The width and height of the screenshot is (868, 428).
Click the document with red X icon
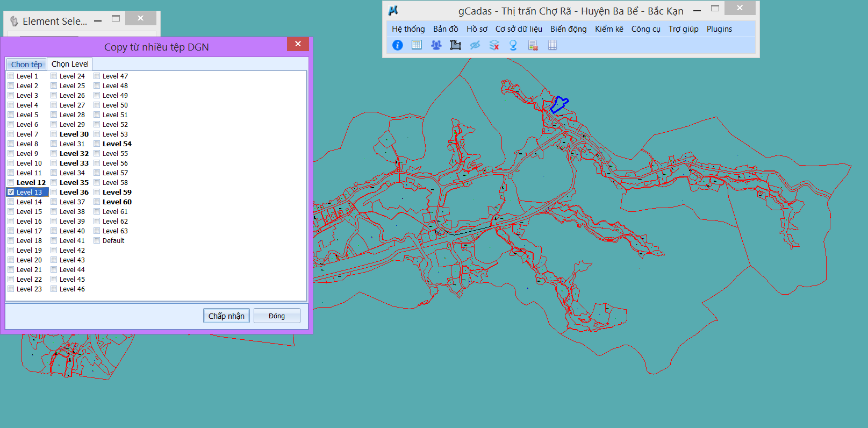pyautogui.click(x=533, y=45)
